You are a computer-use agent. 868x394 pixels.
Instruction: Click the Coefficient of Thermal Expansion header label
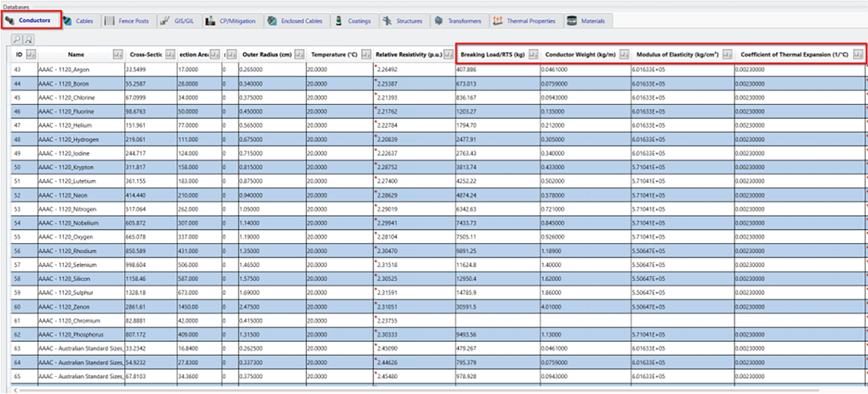click(794, 54)
